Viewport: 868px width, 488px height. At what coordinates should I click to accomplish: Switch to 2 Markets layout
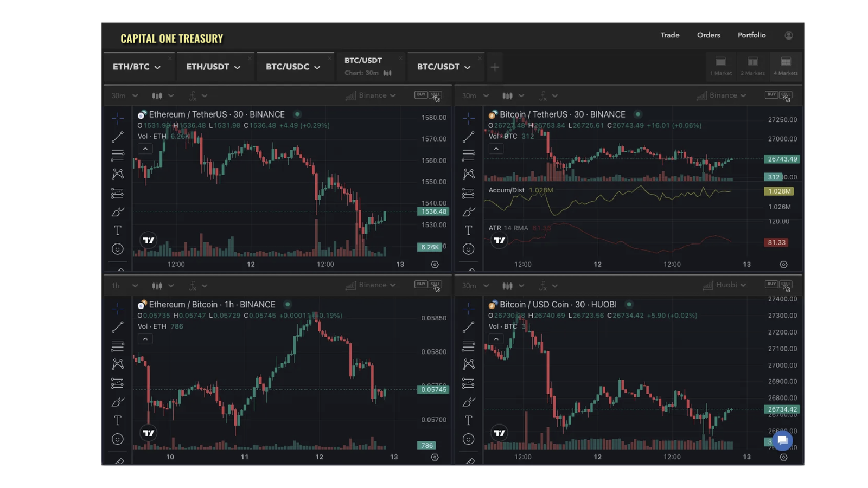tap(752, 66)
